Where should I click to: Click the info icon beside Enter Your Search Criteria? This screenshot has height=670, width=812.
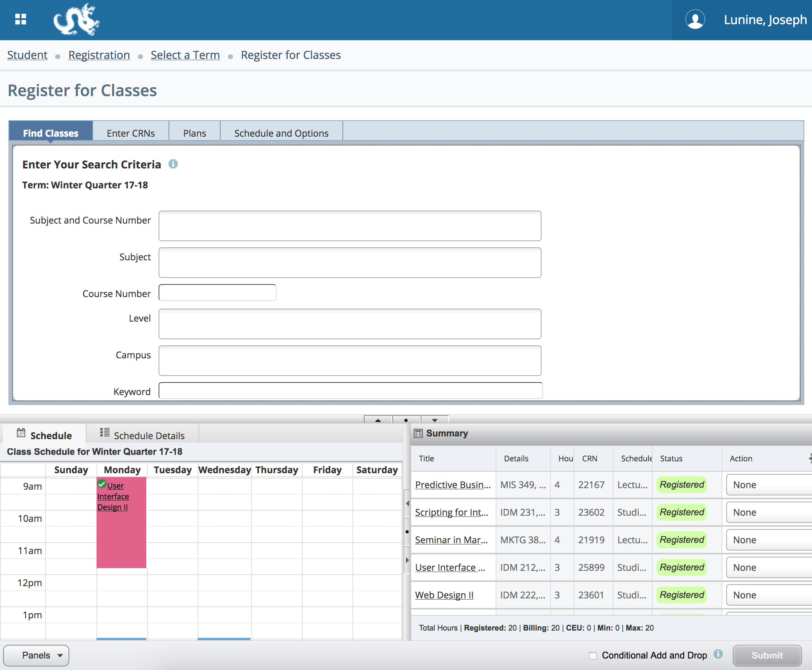click(174, 164)
